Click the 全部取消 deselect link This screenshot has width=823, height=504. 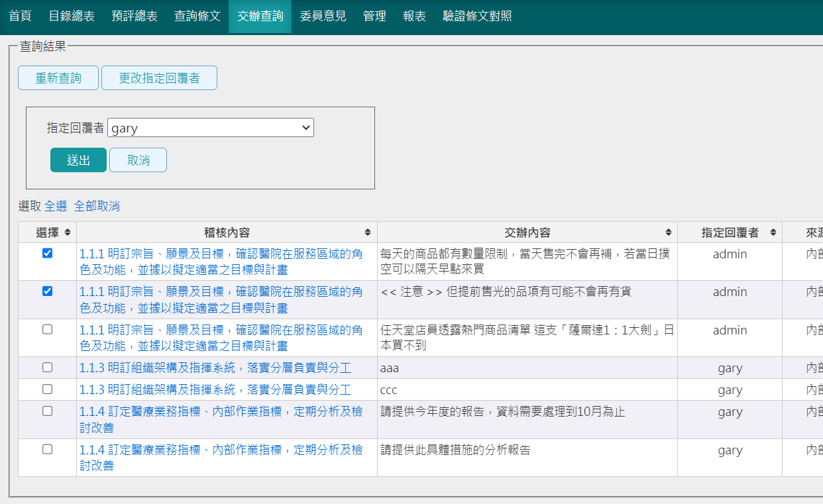click(97, 206)
